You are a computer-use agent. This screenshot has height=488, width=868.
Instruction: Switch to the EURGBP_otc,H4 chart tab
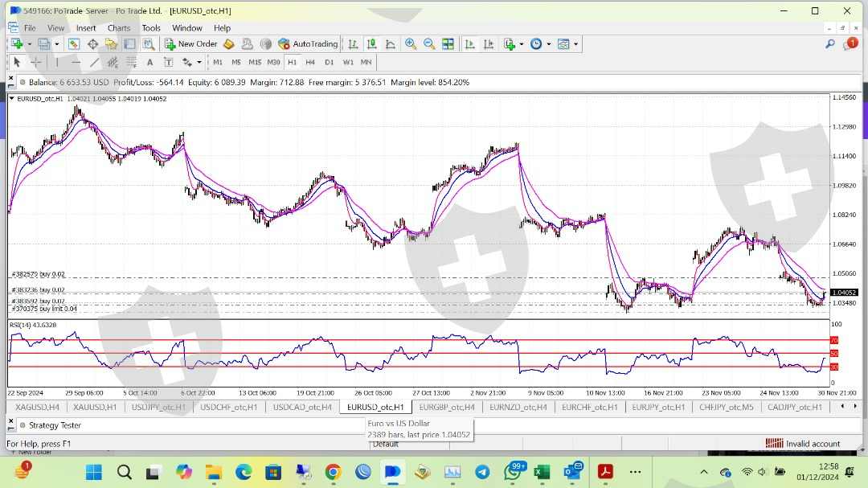[447, 407]
